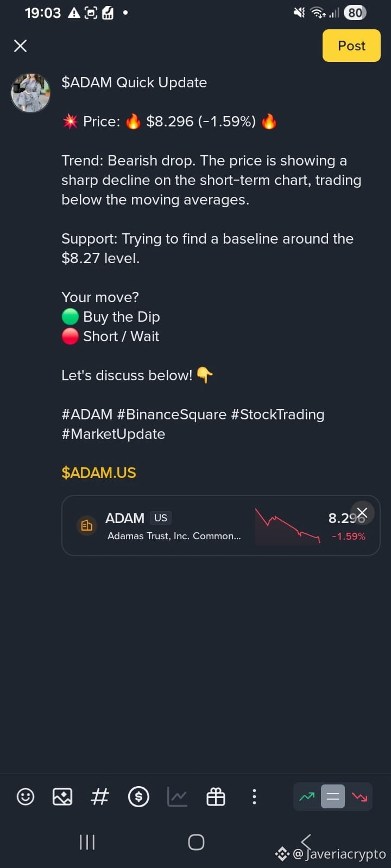Open the emoji picker icon
The image size is (391, 868).
click(x=26, y=796)
